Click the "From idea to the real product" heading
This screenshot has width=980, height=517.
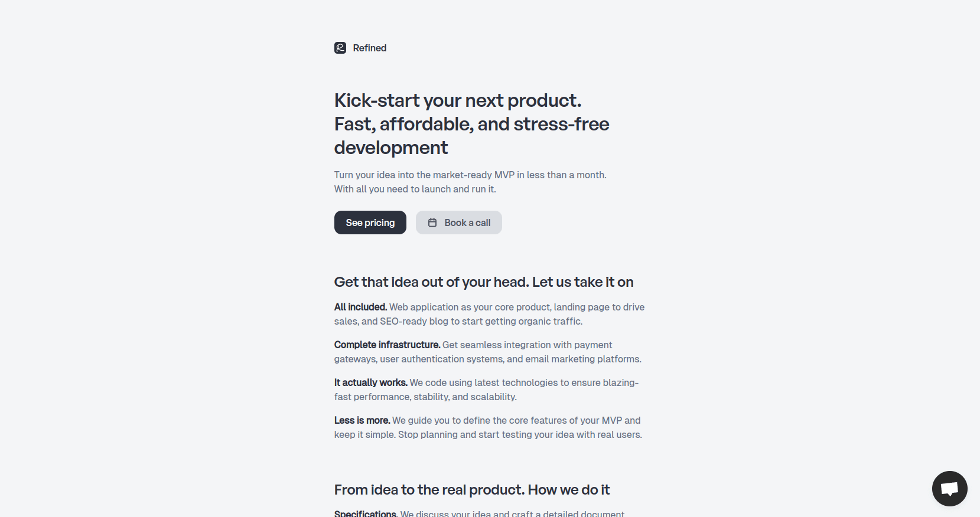tap(472, 490)
